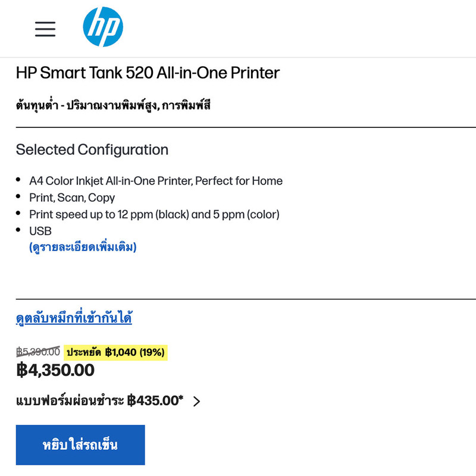Click the Print, Scan, Copy feature line

[72, 198]
